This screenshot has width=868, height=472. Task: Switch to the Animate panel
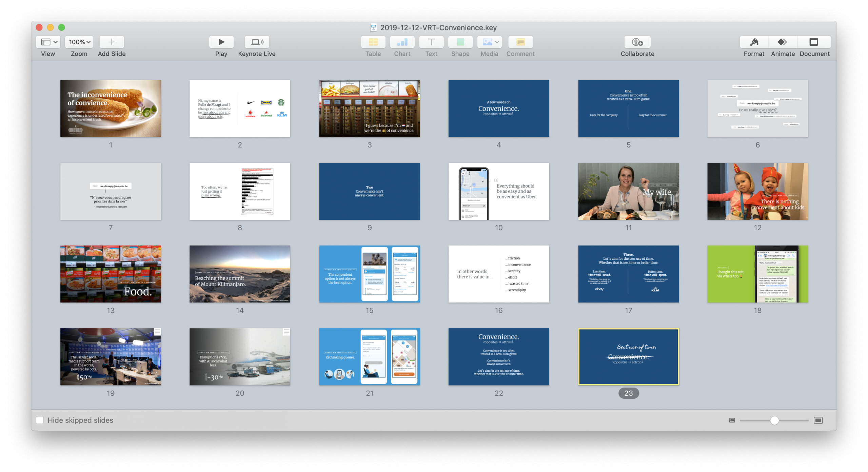pos(783,42)
